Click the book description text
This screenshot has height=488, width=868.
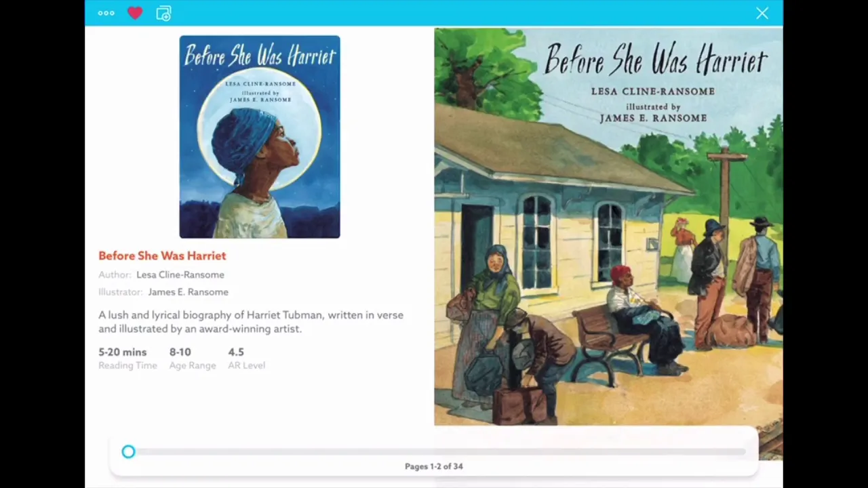point(251,322)
